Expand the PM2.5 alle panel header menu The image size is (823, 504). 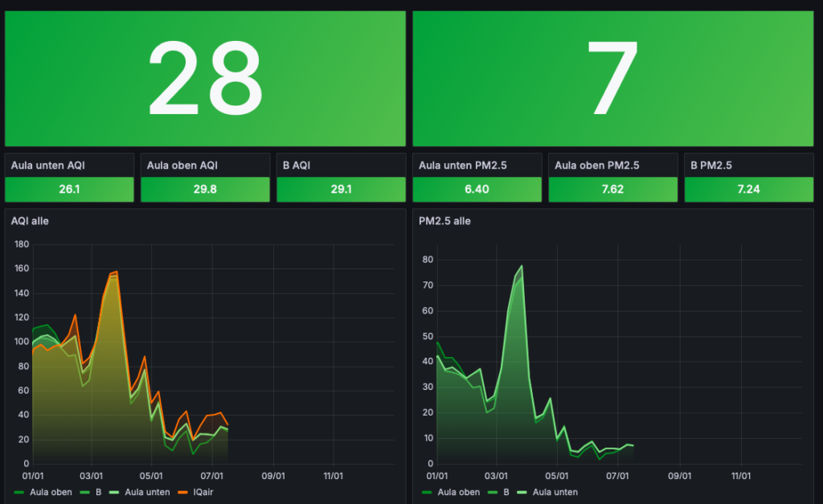tap(444, 220)
